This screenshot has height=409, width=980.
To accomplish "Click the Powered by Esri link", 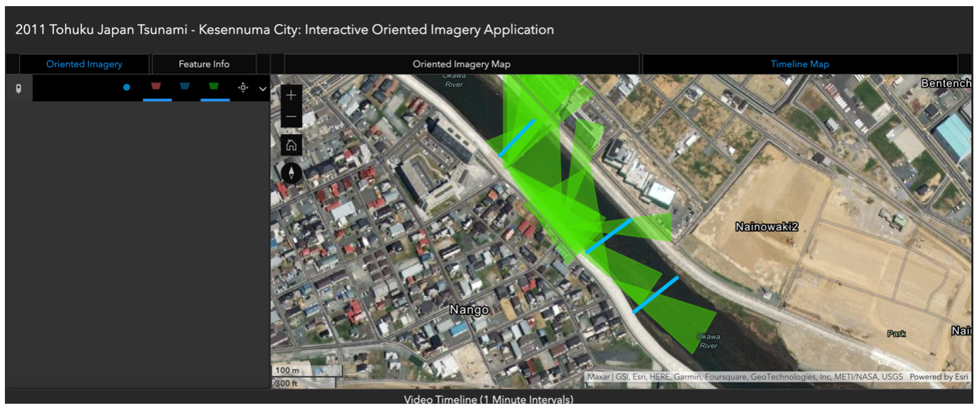I will click(938, 377).
